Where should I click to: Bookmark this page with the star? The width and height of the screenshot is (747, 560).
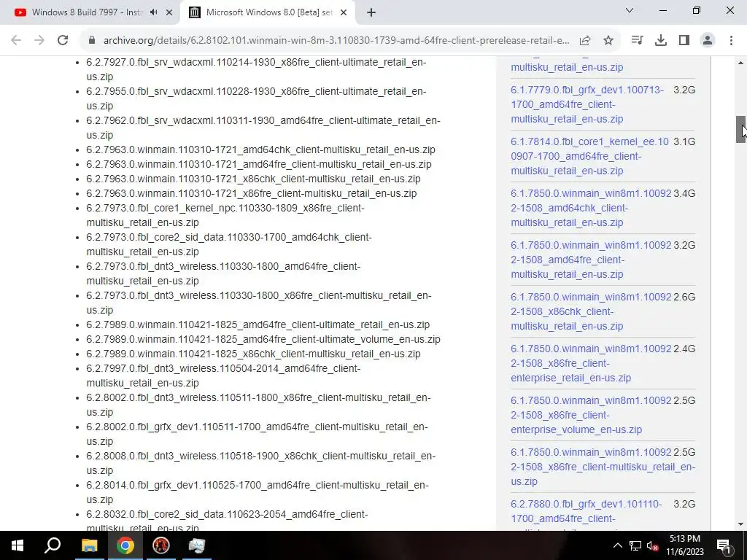[608, 41]
